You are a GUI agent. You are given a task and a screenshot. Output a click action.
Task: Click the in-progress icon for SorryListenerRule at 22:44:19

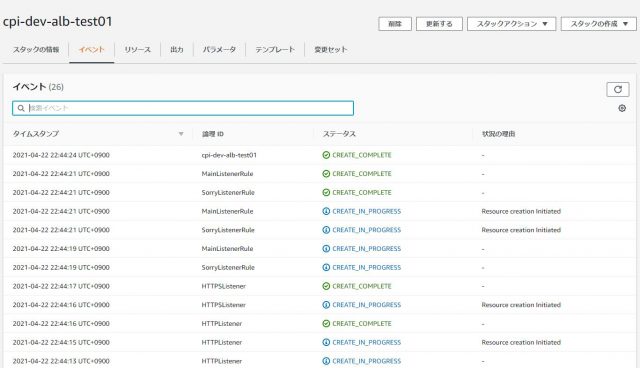coord(326,268)
